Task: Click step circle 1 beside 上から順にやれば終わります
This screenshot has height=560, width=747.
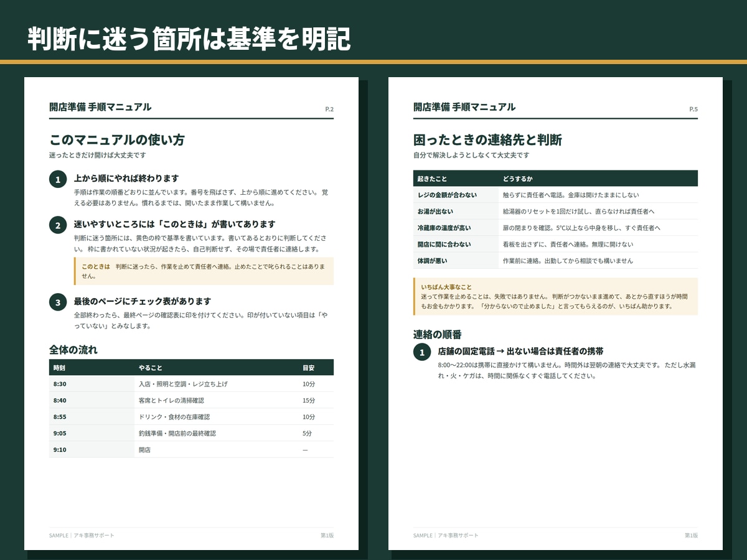Action: click(58, 180)
